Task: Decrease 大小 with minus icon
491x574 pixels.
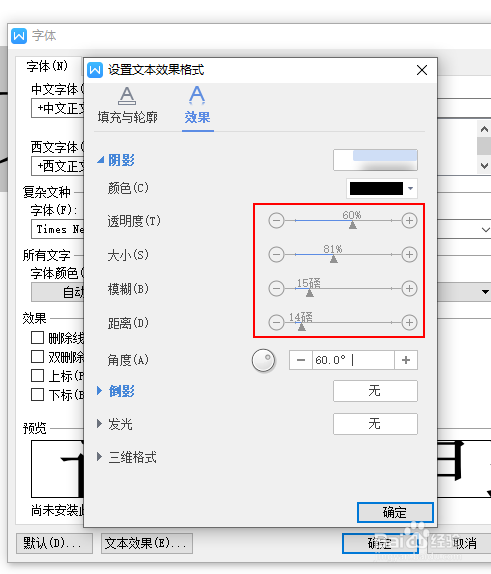Action: 276,255
